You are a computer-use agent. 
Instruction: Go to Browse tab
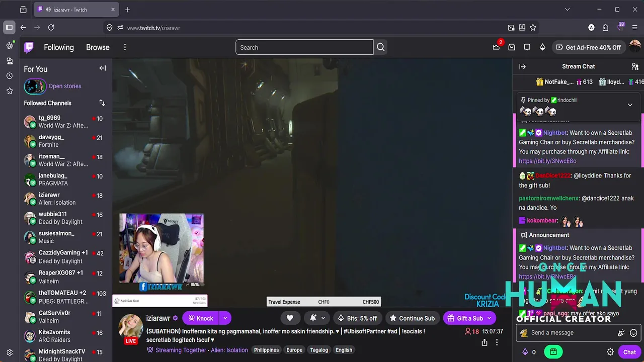pyautogui.click(x=98, y=47)
